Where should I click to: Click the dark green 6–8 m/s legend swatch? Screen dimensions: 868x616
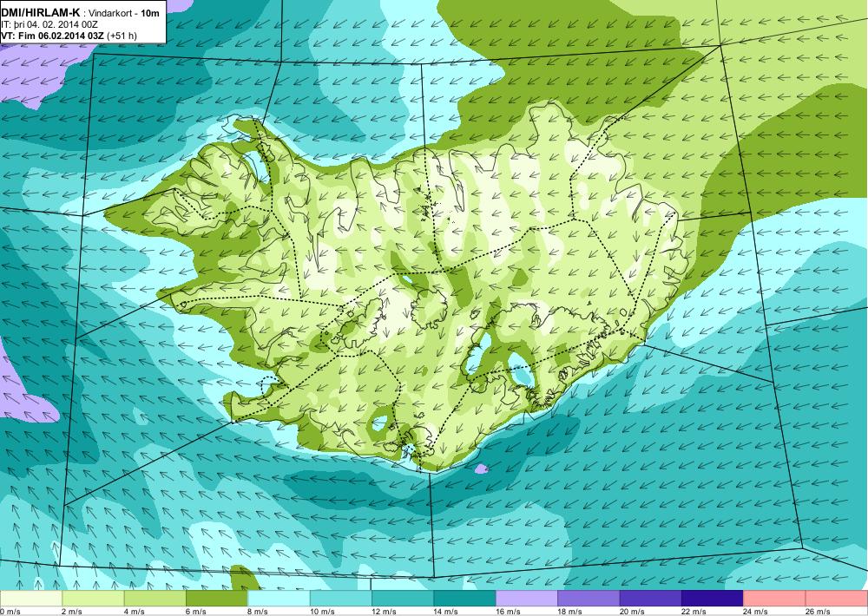[217, 599]
